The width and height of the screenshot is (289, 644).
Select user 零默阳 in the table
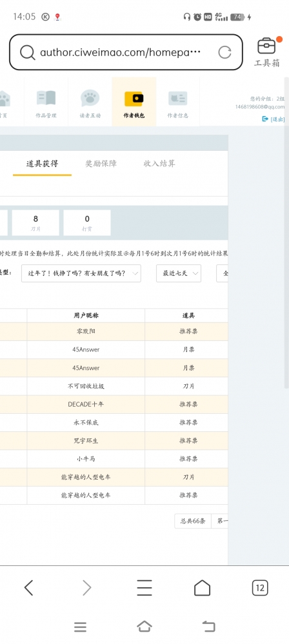coord(86,331)
